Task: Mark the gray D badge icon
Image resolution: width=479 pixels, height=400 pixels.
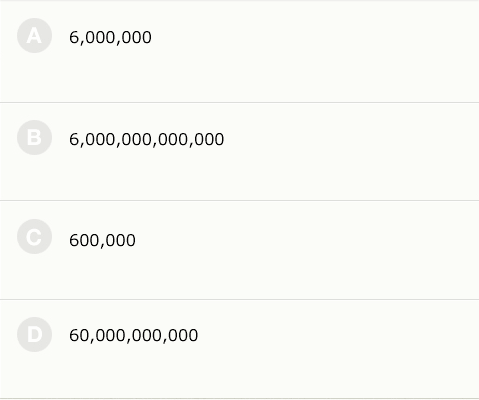Action: (34, 334)
